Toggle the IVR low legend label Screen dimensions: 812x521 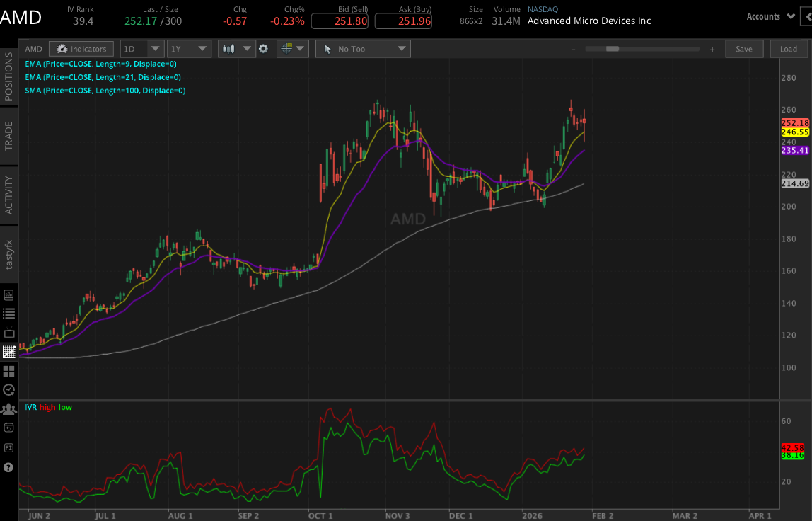[65, 407]
